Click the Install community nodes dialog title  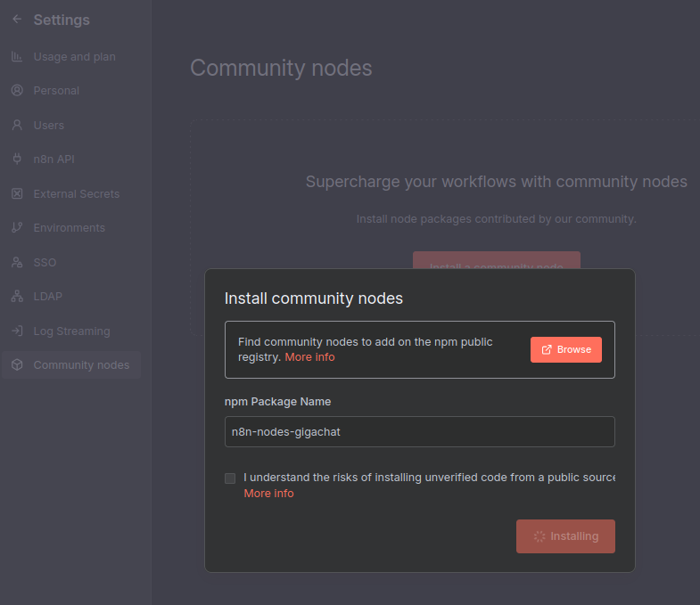coord(313,298)
